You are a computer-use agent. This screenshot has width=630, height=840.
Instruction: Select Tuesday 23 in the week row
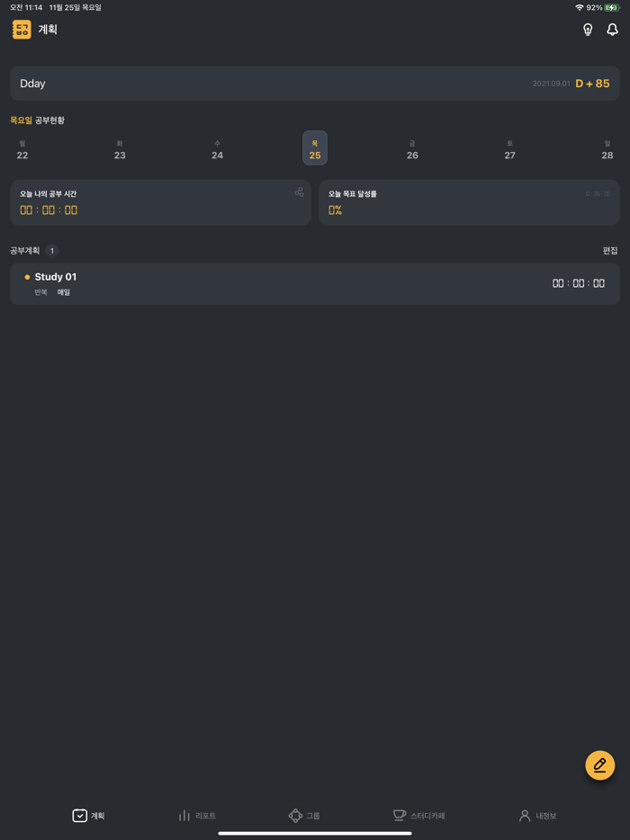(x=120, y=150)
